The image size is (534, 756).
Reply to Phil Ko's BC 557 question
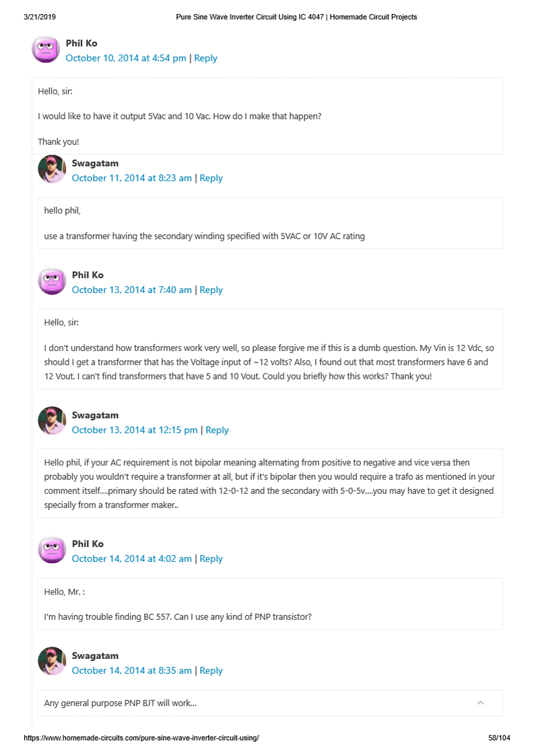tap(211, 559)
